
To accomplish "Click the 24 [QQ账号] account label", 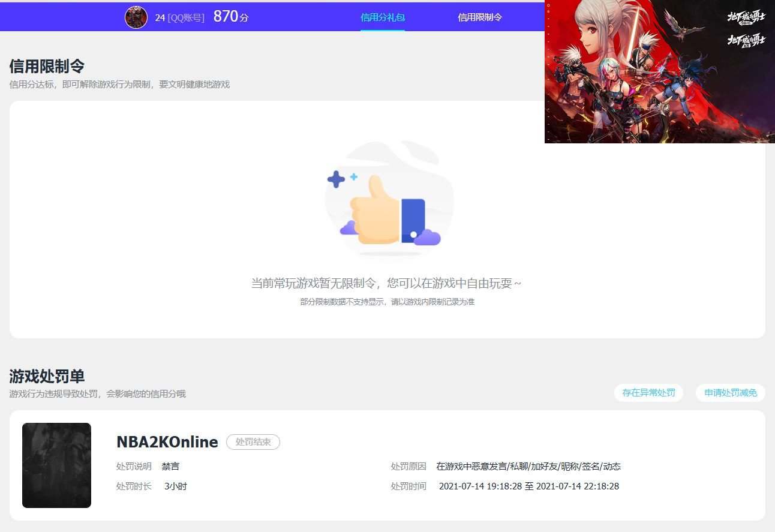I will pyautogui.click(x=179, y=17).
